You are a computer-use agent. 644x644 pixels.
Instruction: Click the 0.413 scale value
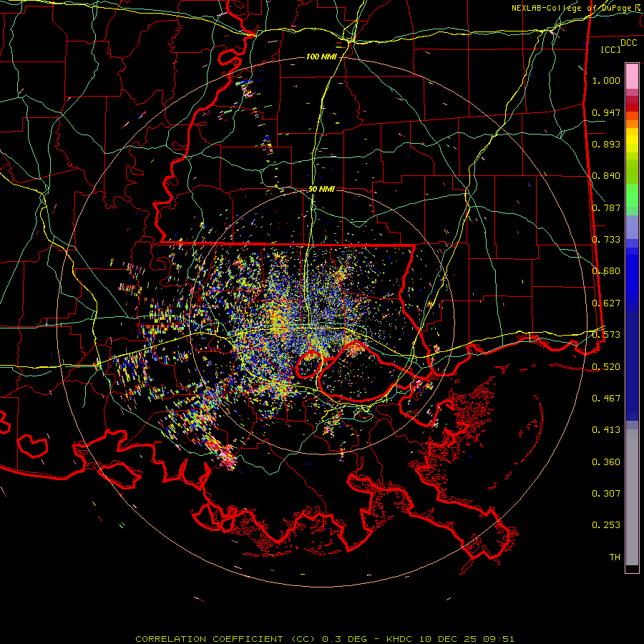click(x=606, y=430)
